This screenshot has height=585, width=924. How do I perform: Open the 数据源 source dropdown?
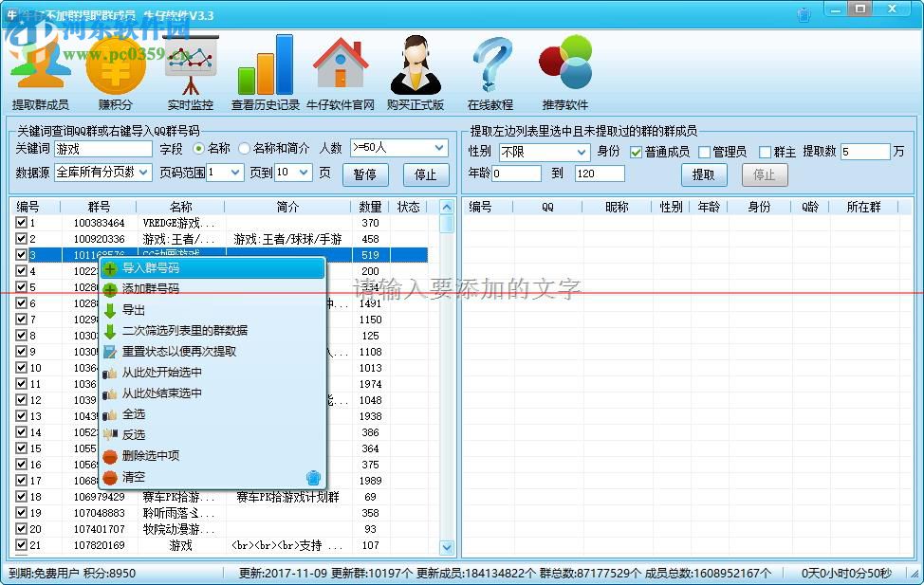(x=100, y=173)
